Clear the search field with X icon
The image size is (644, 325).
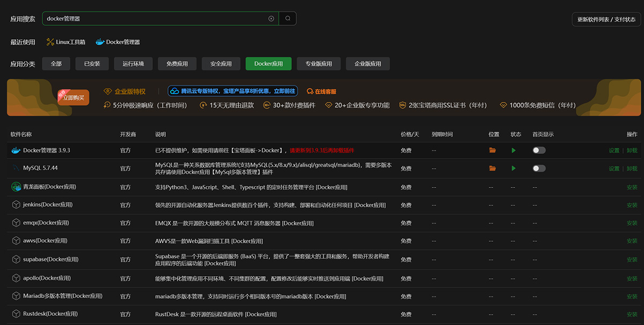click(x=271, y=18)
